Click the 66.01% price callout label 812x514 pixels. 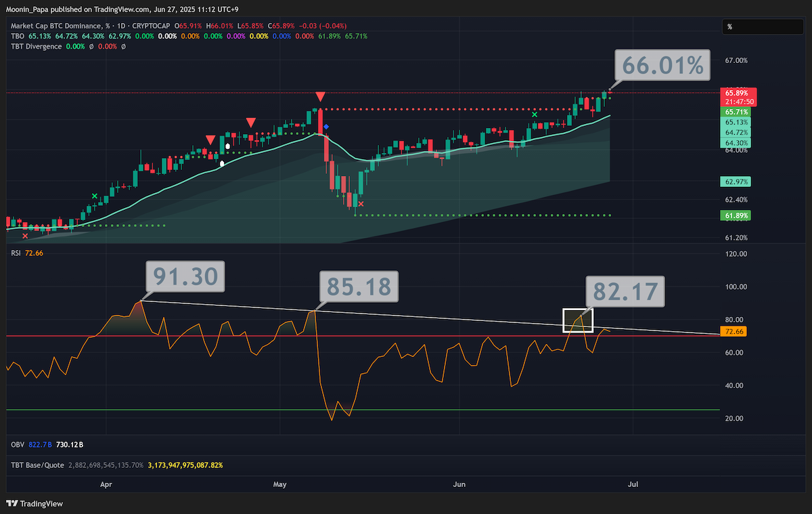(x=662, y=66)
